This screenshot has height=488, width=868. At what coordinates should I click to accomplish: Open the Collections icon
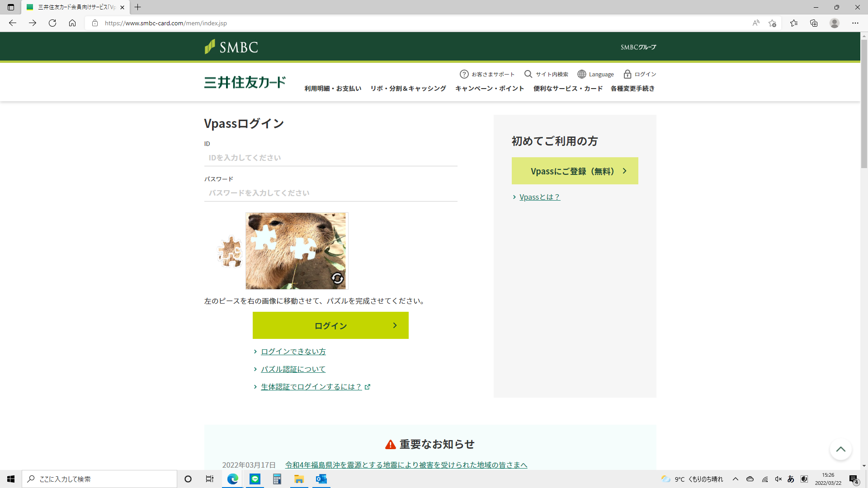pos(814,23)
